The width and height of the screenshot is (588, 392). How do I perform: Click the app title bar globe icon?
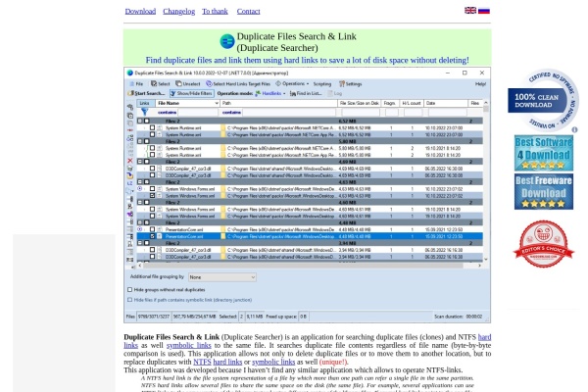[129, 73]
